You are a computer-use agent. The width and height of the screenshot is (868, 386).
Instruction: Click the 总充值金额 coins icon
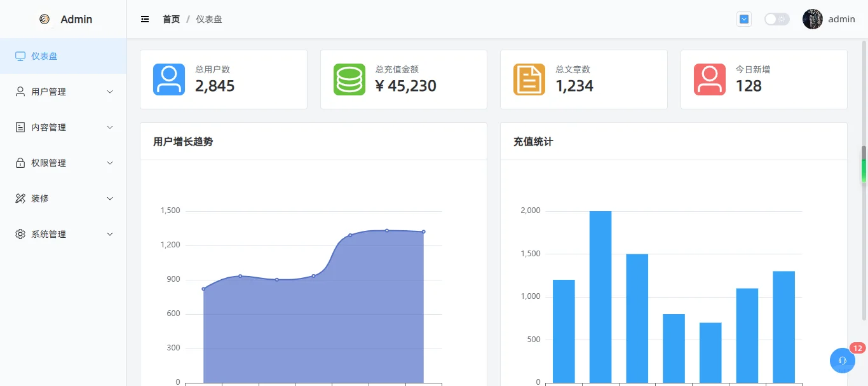click(349, 79)
